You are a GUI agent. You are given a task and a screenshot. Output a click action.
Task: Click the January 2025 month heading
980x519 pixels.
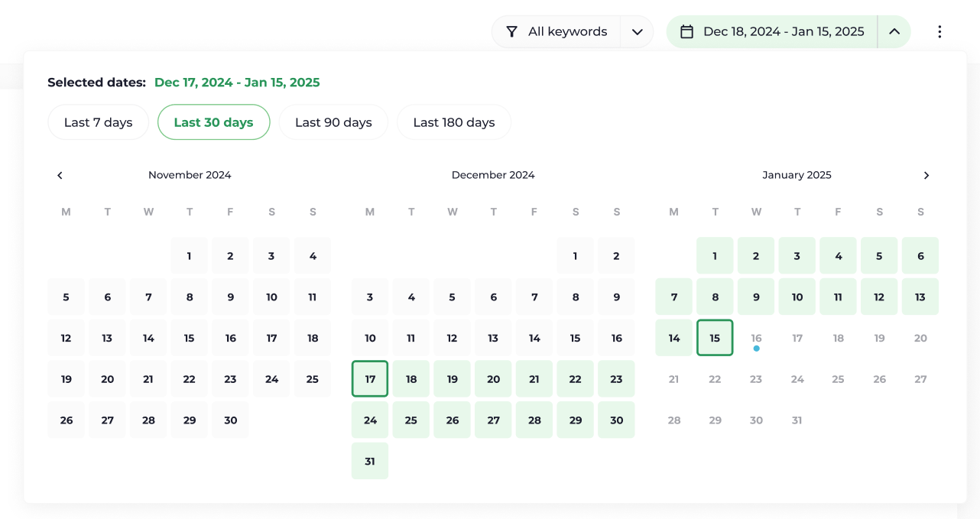click(x=797, y=175)
